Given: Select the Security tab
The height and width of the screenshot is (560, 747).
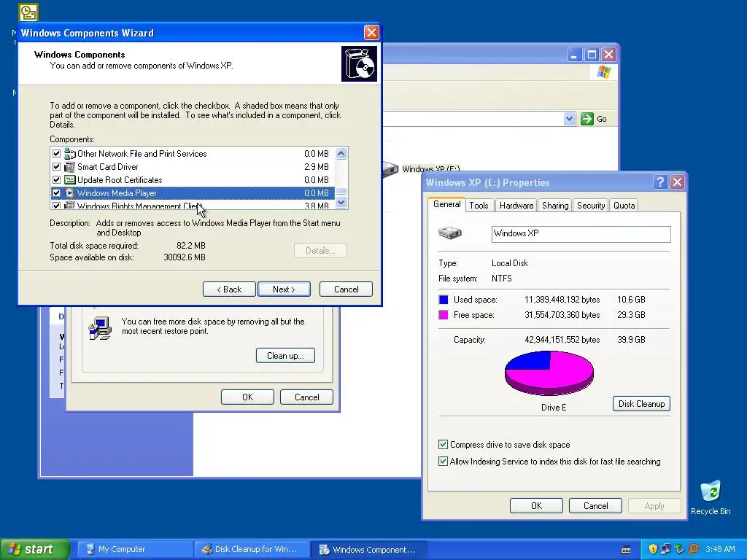Looking at the screenshot, I should [591, 205].
